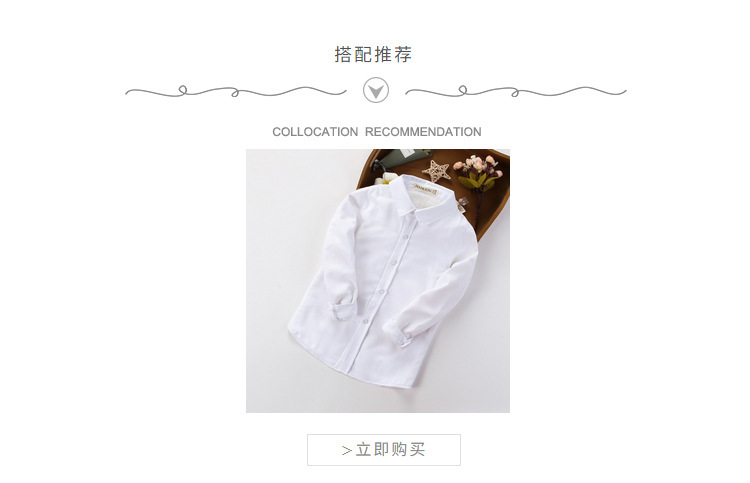
Task: Click the arrow symbol inside the buy button
Action: (x=347, y=450)
